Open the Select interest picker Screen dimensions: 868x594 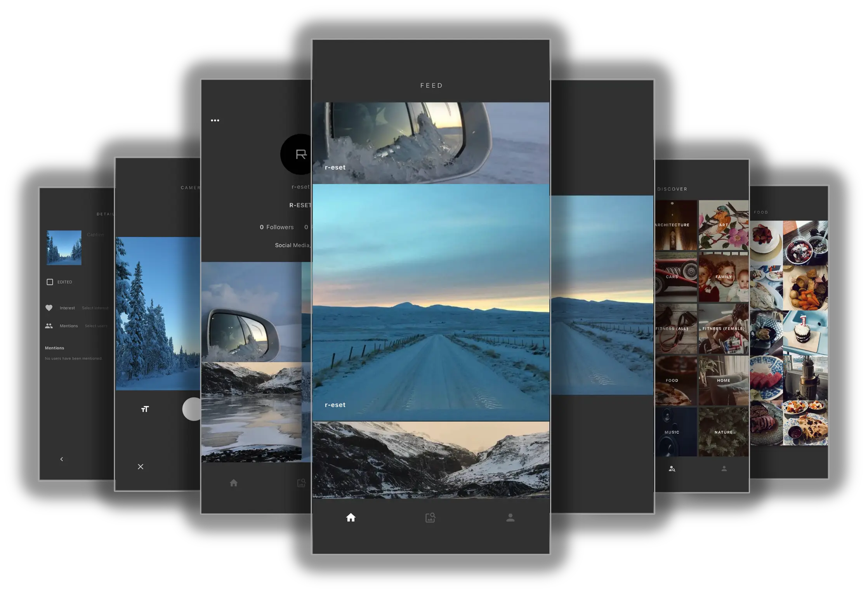pos(95,308)
